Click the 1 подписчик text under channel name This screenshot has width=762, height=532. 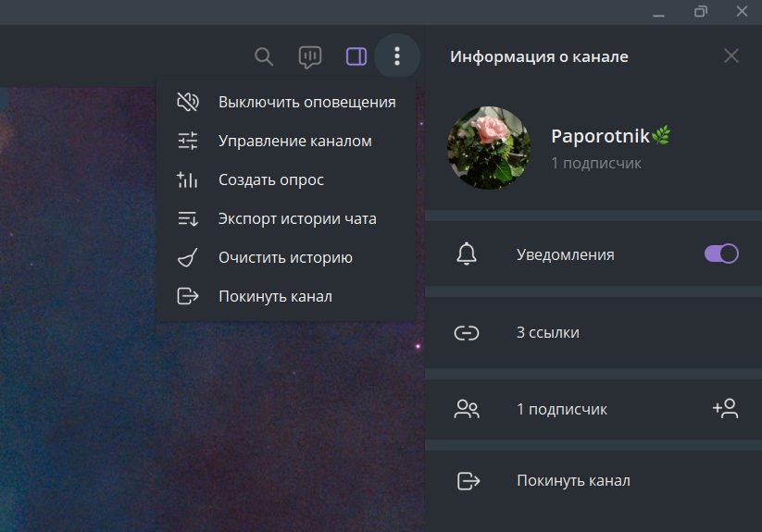[x=596, y=163]
